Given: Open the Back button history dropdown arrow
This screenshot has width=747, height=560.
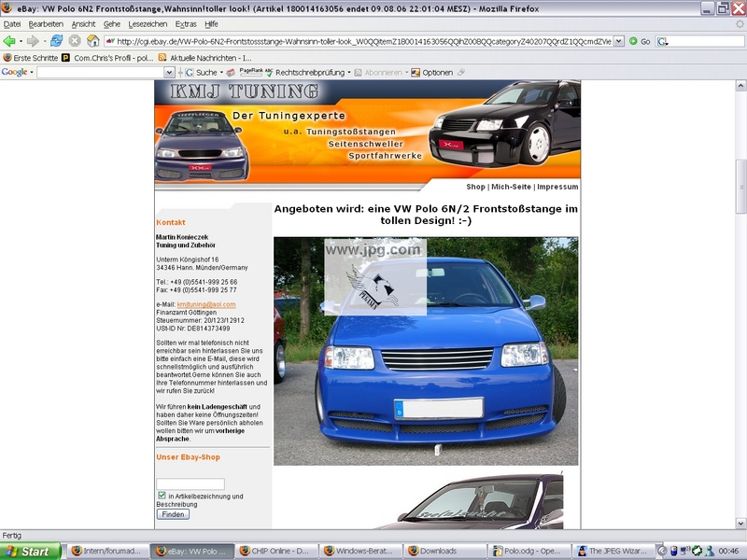Looking at the screenshot, I should pyautogui.click(x=21, y=41).
